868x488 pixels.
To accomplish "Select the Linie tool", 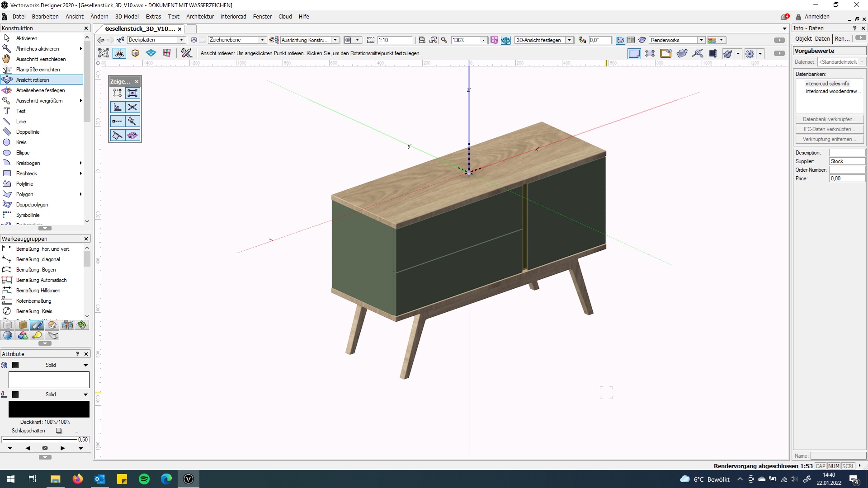I will pos(42,122).
